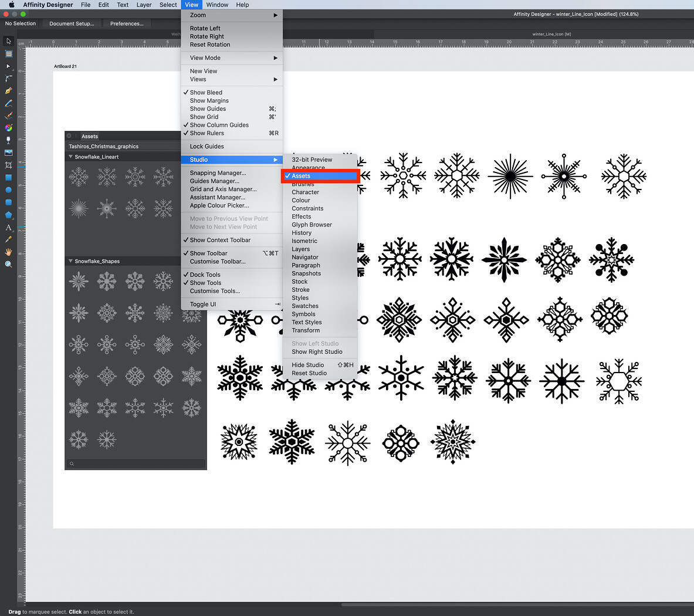The height and width of the screenshot is (616, 694).
Task: Open the Window menu
Action: 217,5
